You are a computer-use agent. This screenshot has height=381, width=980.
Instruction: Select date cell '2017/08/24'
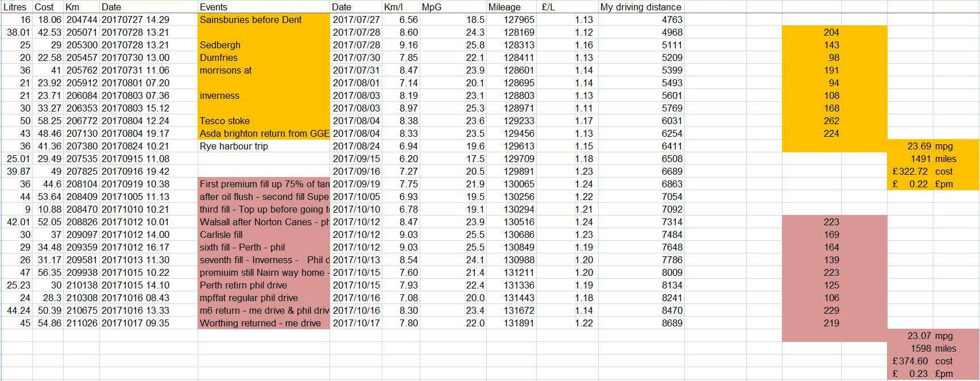point(357,146)
